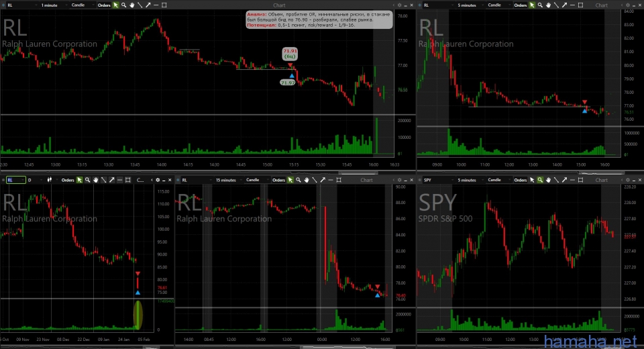Choose hand pan tool in RL daily chart
The image size is (644, 349).
pos(96,180)
